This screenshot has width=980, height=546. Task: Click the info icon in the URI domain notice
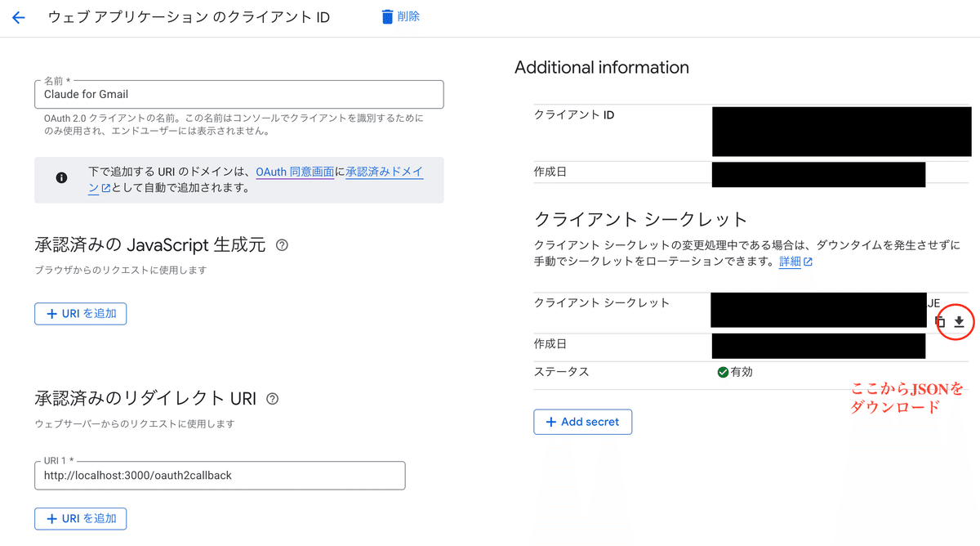(61, 178)
